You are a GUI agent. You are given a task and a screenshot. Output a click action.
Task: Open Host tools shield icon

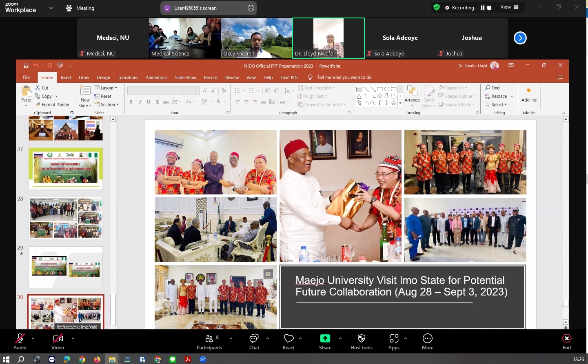[x=361, y=342]
